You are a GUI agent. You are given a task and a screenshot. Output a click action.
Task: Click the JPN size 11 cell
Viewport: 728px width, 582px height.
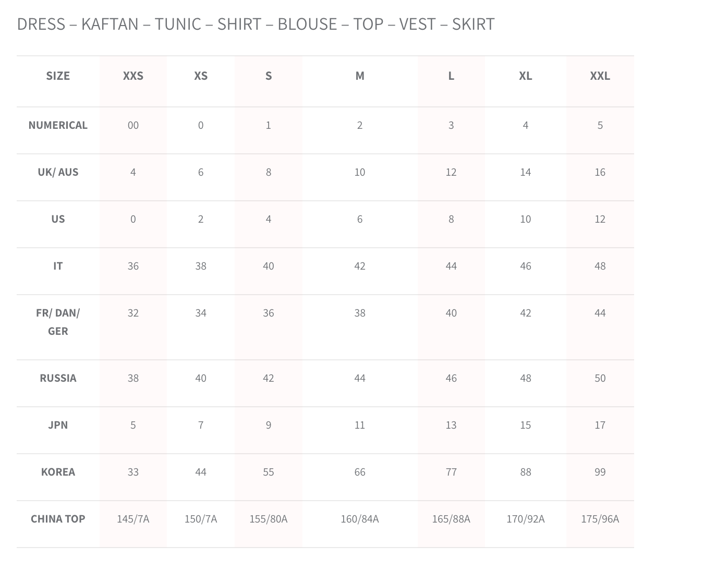pos(360,425)
